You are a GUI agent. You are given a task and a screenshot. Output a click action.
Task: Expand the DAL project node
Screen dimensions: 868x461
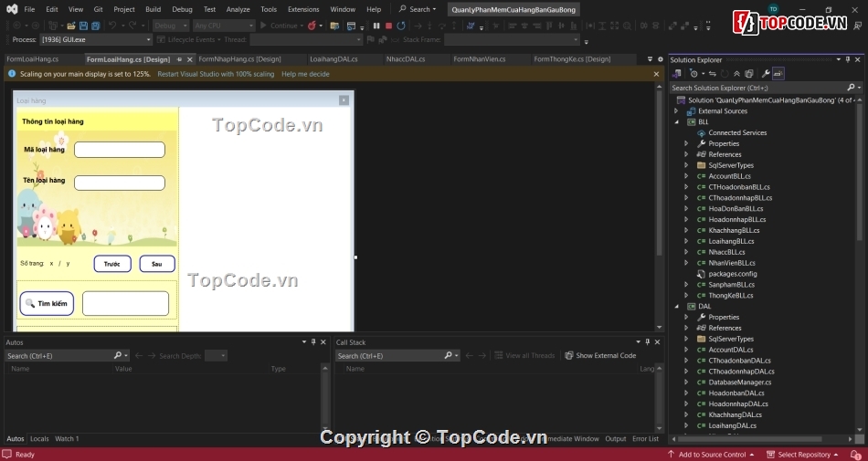[x=677, y=307]
